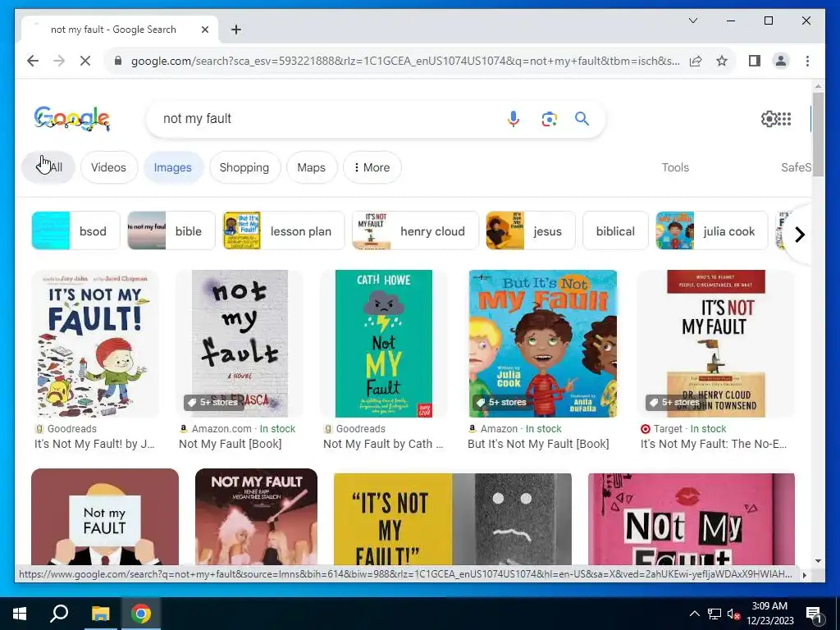Open the man holding 'Not my FAULT' sign image
This screenshot has height=630, width=840.
[105, 517]
